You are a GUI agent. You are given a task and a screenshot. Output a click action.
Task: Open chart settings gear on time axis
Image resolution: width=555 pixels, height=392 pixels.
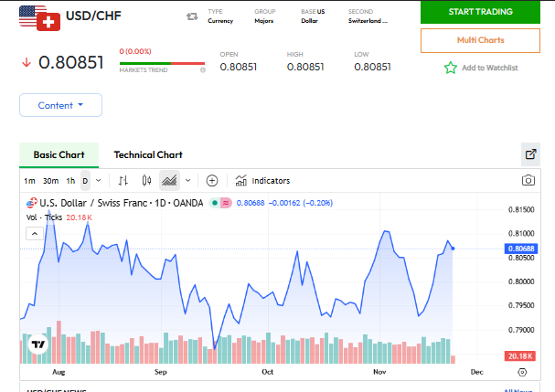click(x=521, y=372)
